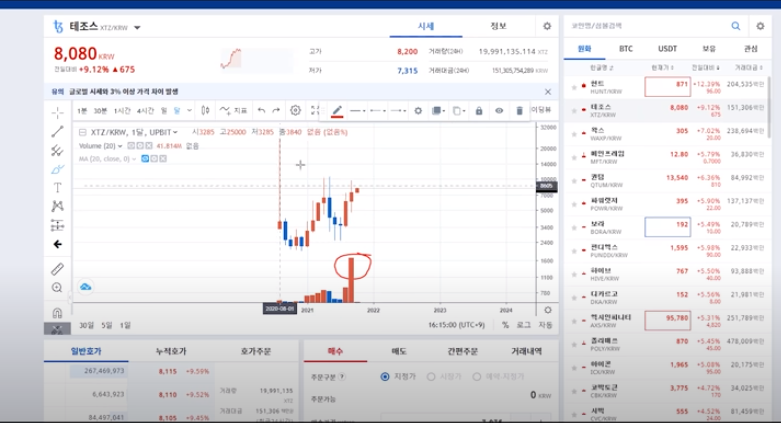781x423 pixels.
Task: Expand the Volume (20) indicator dropdown
Action: pos(120,146)
